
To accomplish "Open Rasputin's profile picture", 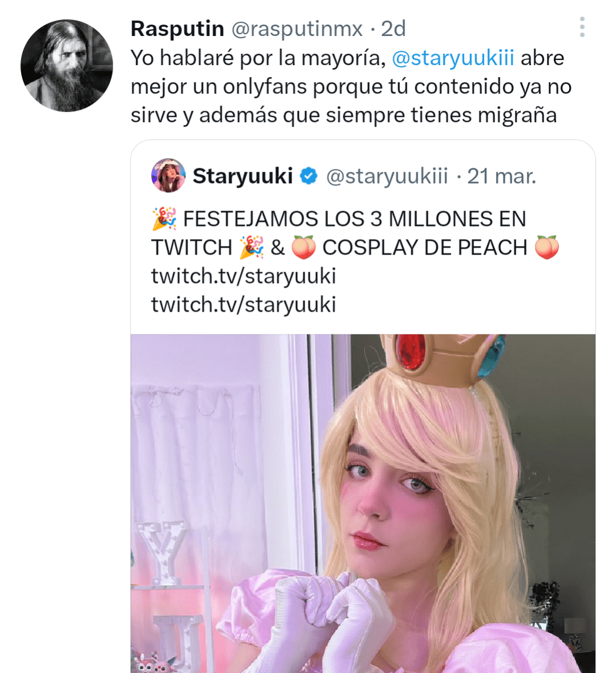I will [x=67, y=66].
